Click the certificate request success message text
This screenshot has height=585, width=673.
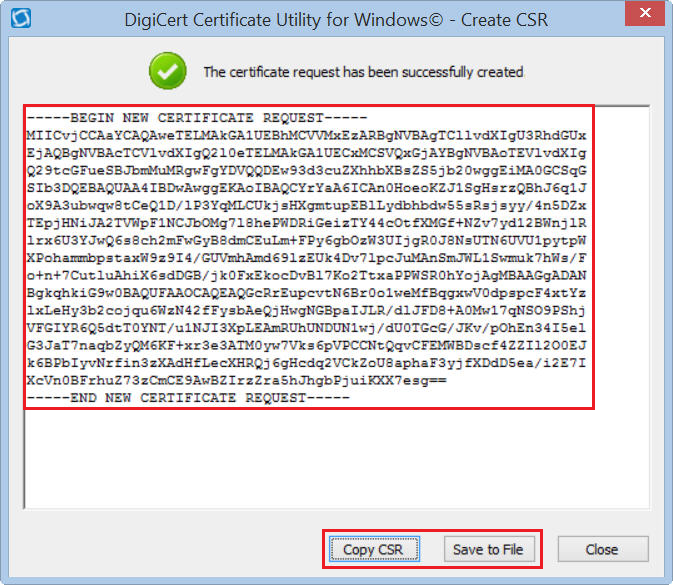[x=364, y=72]
